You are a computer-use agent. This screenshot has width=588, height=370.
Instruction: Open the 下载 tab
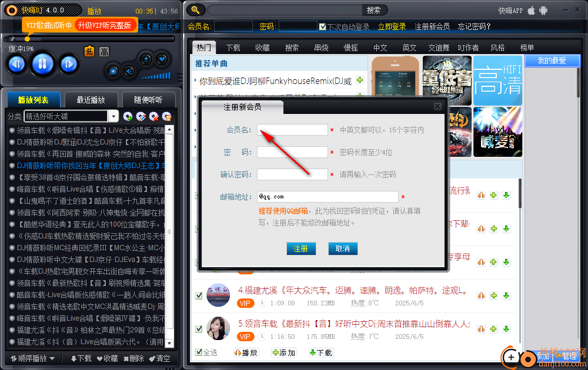click(x=233, y=48)
